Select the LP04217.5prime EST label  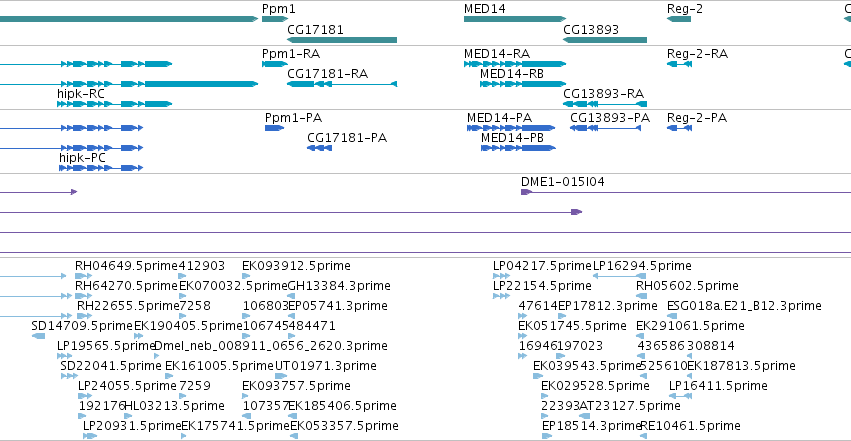pos(542,266)
